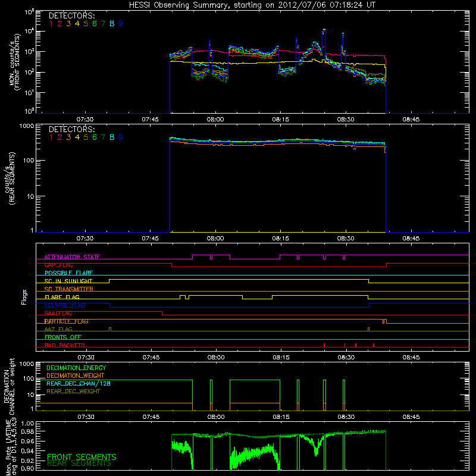Viewport: 476px width, 476px height.
Task: Click the DECIMATION_WEIGHT legend entry
Action: (76, 375)
